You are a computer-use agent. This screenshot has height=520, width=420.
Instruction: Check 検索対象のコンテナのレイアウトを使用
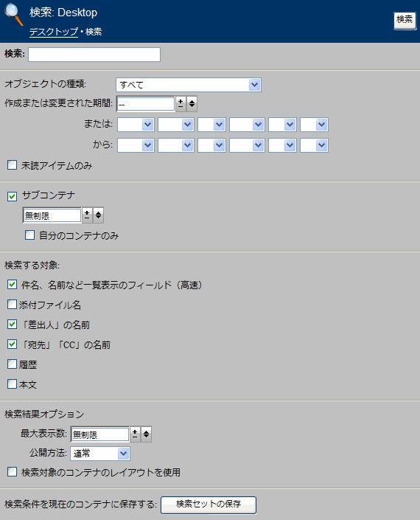13,471
